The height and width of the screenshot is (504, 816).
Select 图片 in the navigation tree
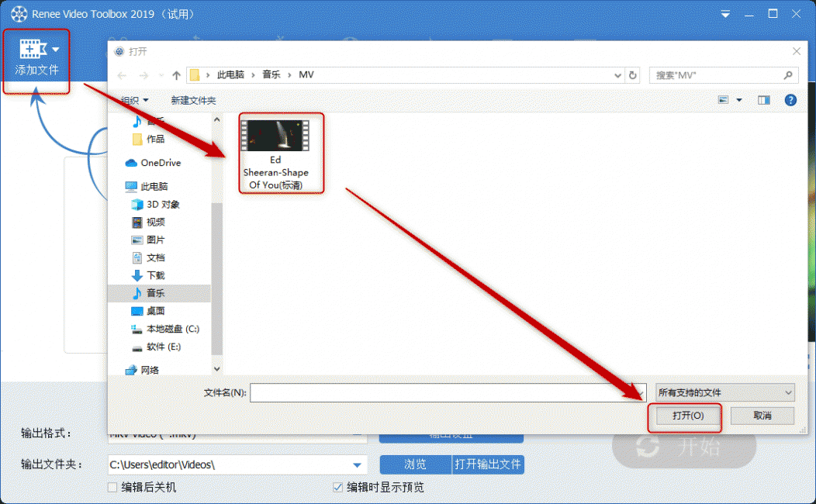(148, 240)
